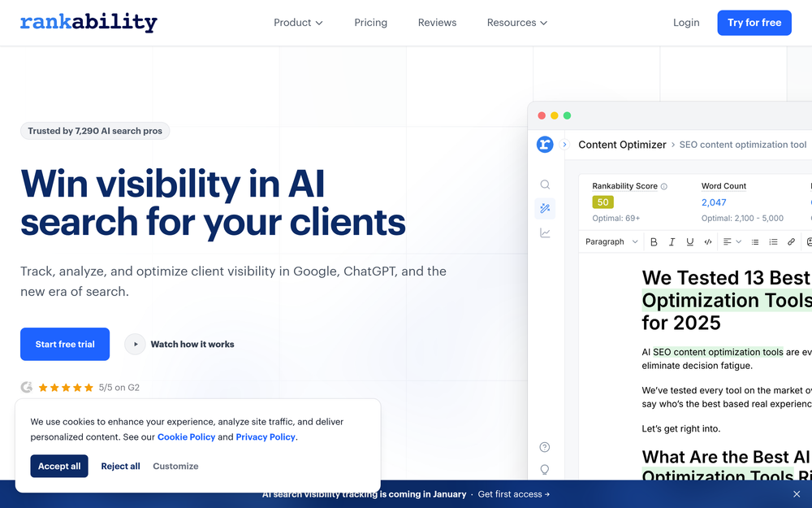This screenshot has width=812, height=508.
Task: Click the line chart analytics icon
Action: (x=545, y=232)
